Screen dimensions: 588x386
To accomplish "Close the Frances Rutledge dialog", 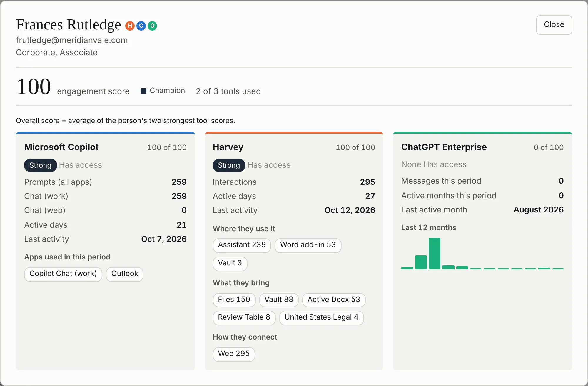I will [x=554, y=25].
